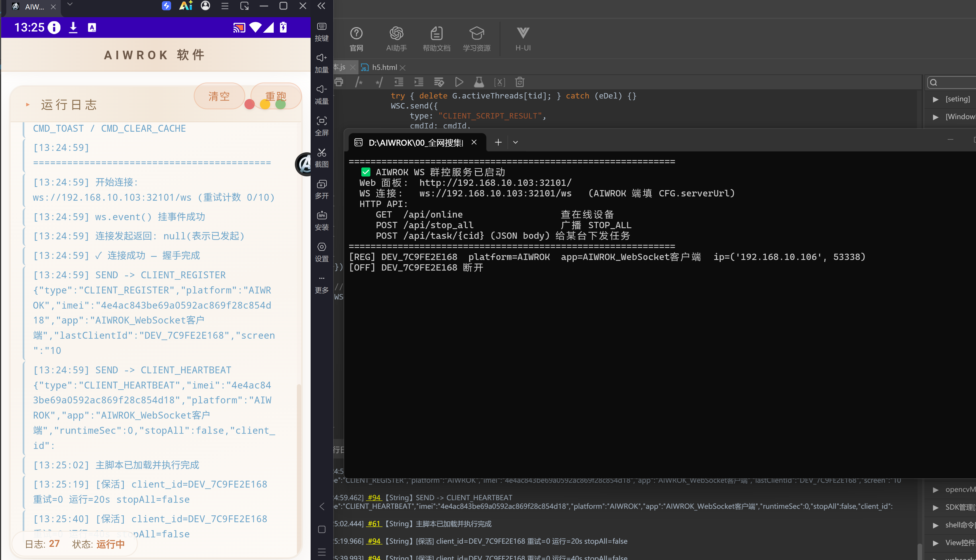Expand the SDK管理 tree node

point(936,507)
